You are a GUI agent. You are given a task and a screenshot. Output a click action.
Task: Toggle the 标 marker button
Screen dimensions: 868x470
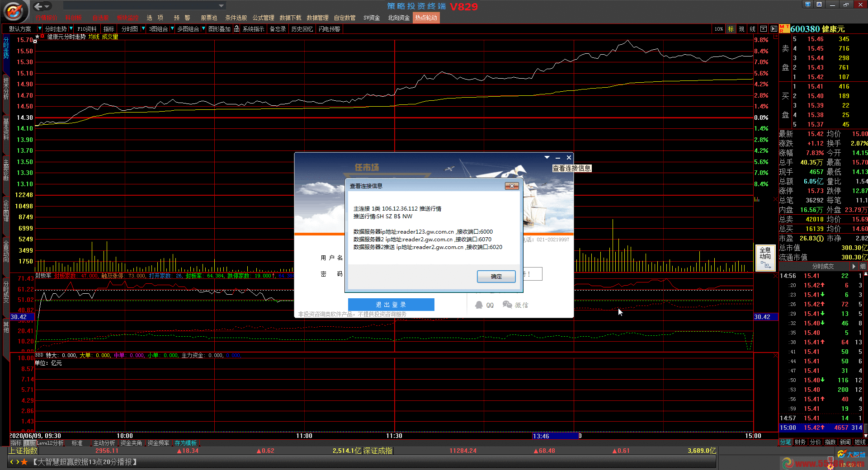point(731,29)
